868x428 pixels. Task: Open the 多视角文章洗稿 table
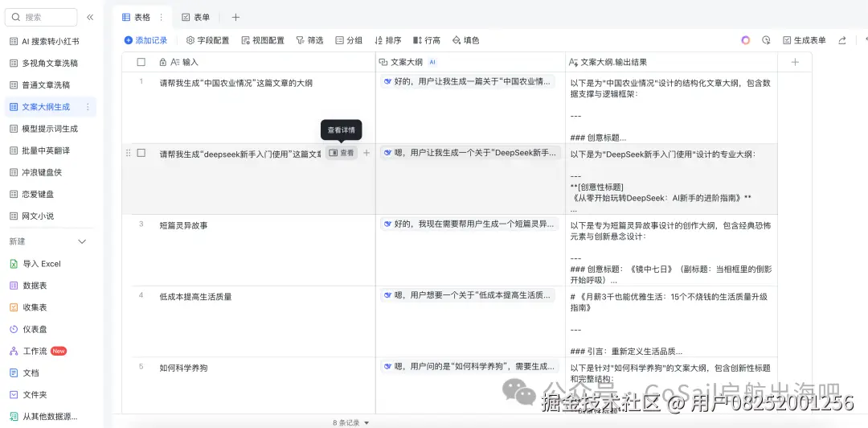coord(51,64)
